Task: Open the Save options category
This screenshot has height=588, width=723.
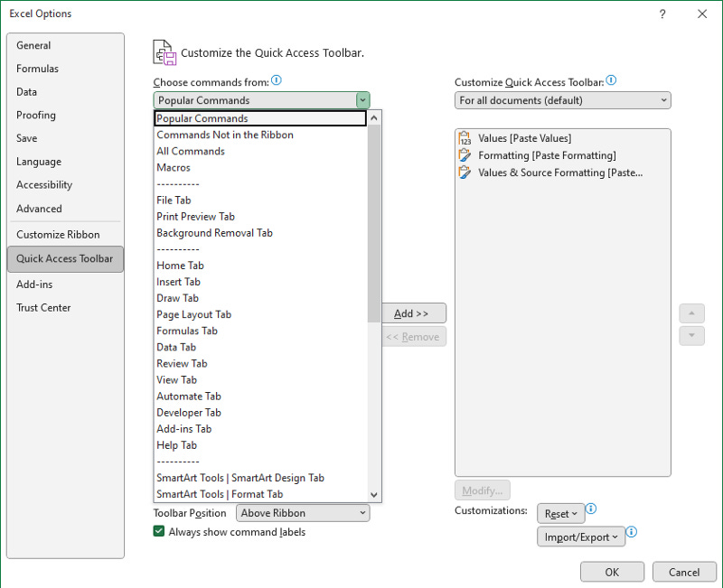Action: coord(65,138)
